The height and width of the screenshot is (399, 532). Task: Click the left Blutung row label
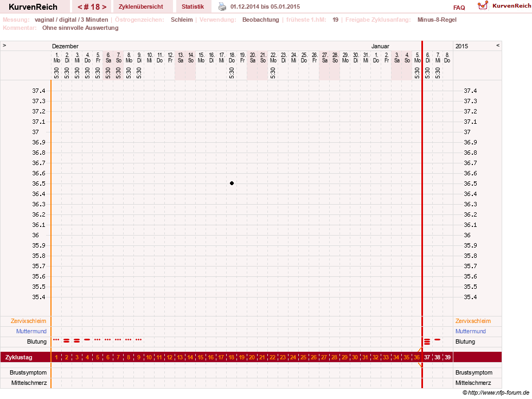(37, 341)
